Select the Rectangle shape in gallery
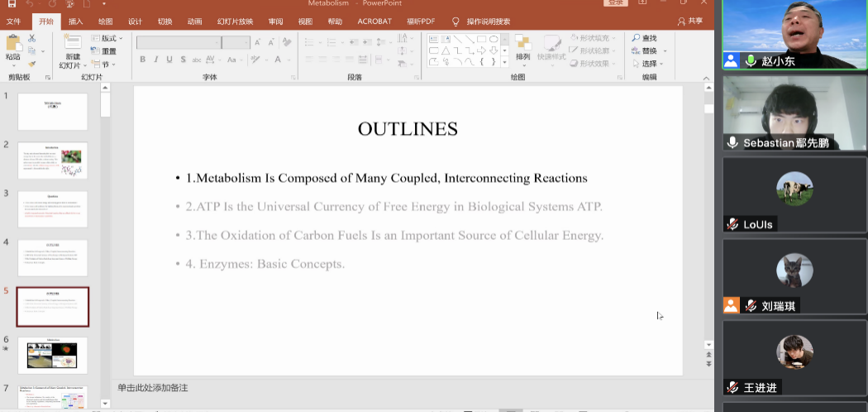Image resolution: width=868 pixels, height=412 pixels. pyautogui.click(x=481, y=40)
